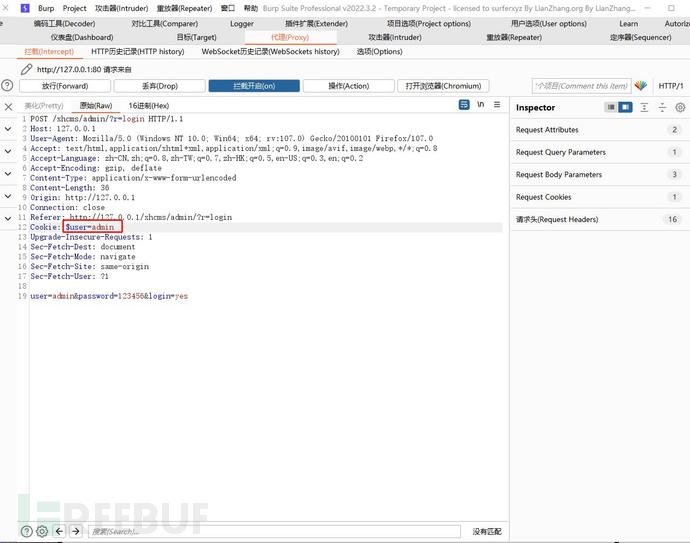Screen dimensions: 690x543
Task: Click the X icon left of the Pretty tab
Action: 8,106
